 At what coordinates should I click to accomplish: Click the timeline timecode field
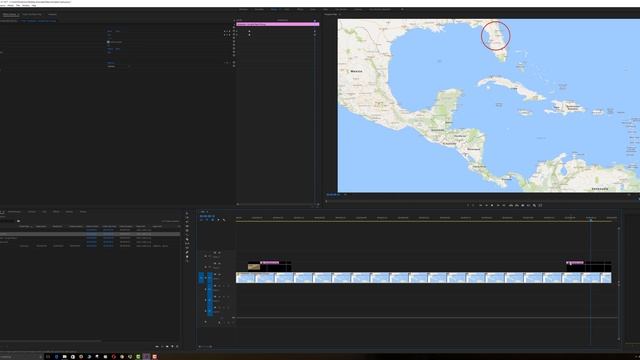tap(207, 216)
